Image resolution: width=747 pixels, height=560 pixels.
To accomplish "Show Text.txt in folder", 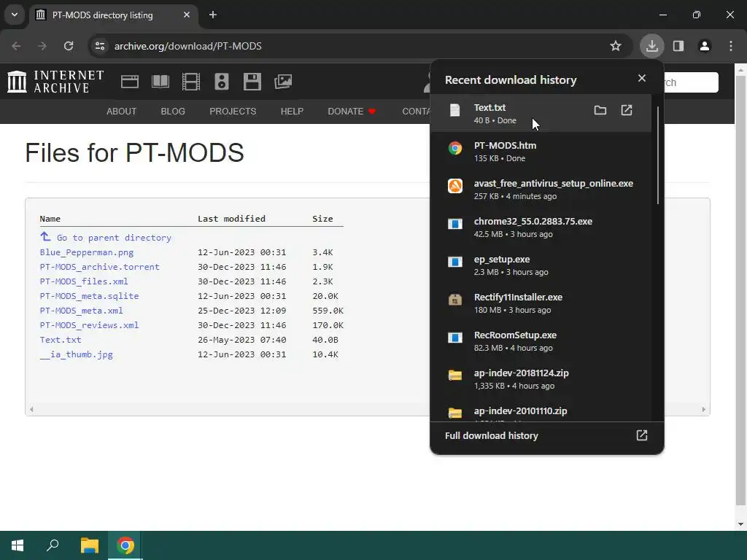I will (600, 111).
